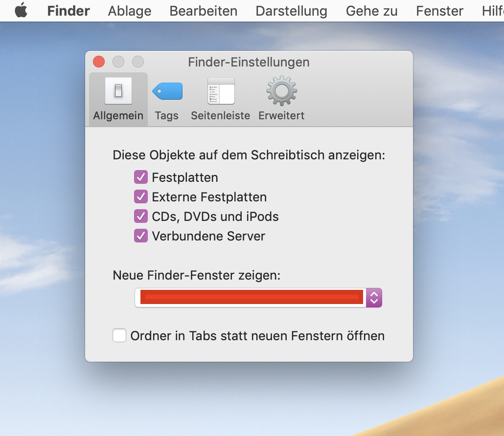Switch to the Seitenleiste preferences icon
504x436 pixels.
point(221,91)
